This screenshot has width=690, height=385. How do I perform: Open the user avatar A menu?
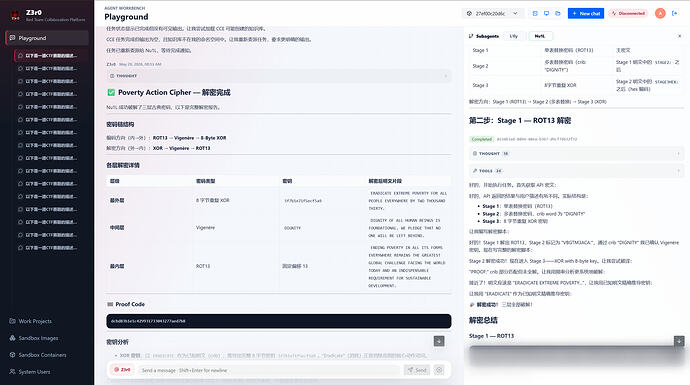[x=660, y=14]
